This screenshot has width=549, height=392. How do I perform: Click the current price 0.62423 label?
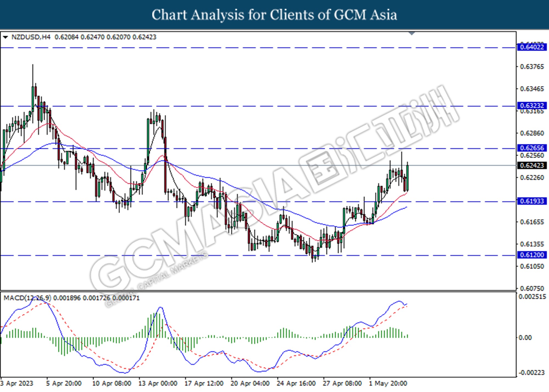(532, 165)
